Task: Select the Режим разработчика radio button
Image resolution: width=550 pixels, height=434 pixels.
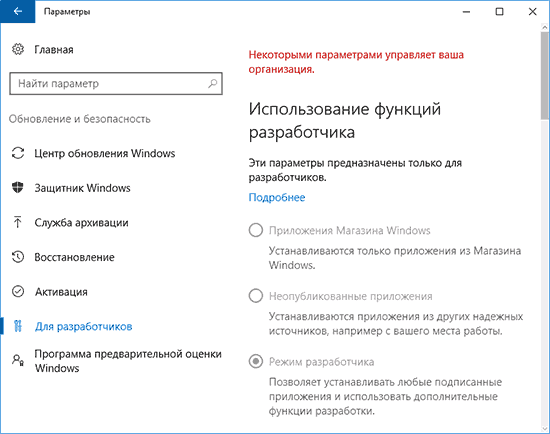Action: (256, 361)
